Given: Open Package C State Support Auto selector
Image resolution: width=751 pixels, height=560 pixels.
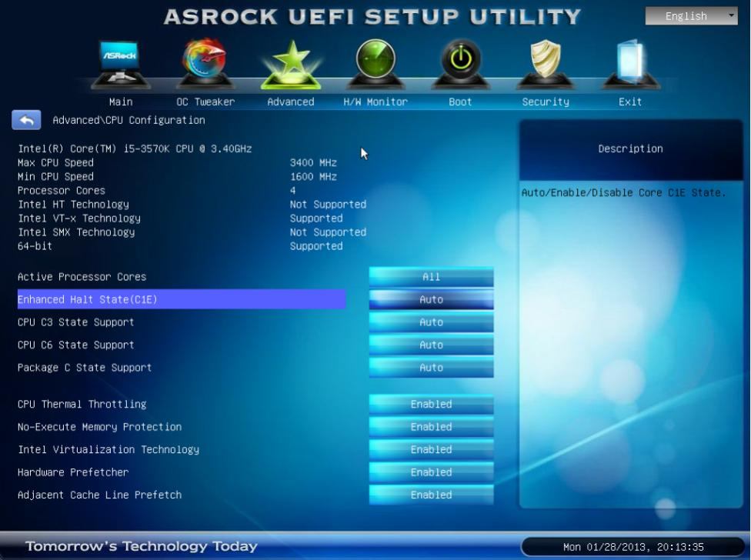Looking at the screenshot, I should [431, 368].
